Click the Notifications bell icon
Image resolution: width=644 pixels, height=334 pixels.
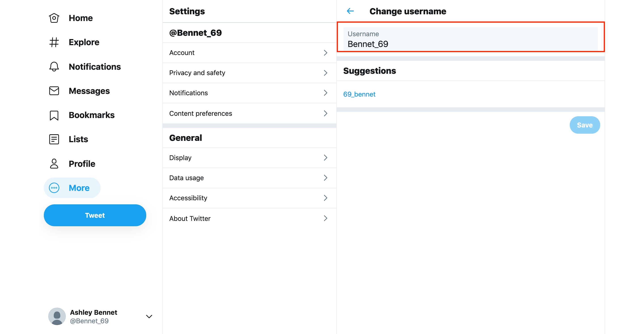(54, 66)
